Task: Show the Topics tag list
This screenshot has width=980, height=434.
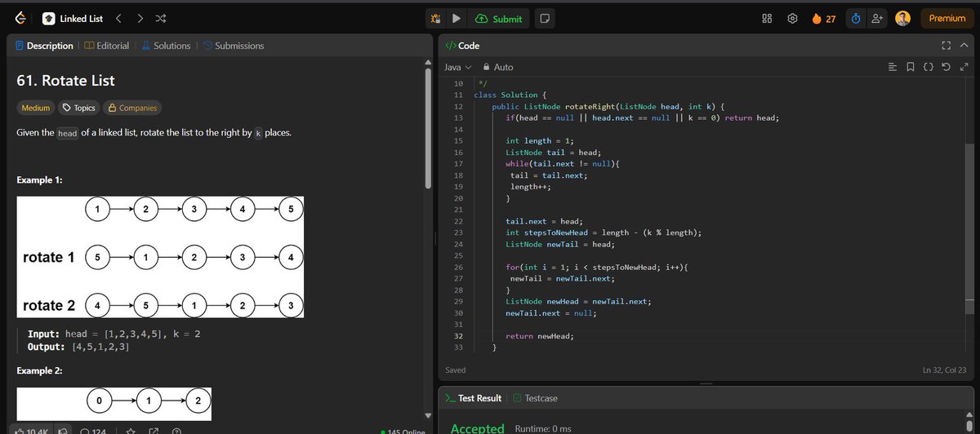Action: (79, 108)
